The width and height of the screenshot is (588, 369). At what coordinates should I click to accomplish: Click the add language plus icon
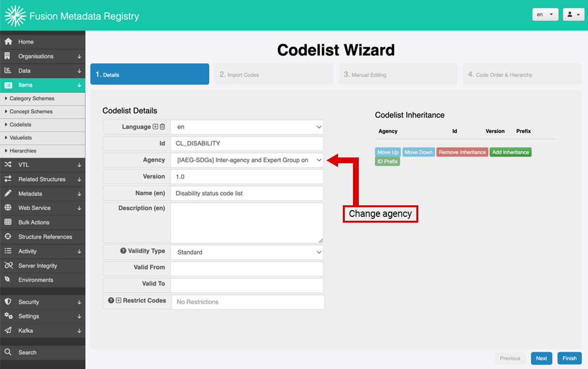click(155, 127)
